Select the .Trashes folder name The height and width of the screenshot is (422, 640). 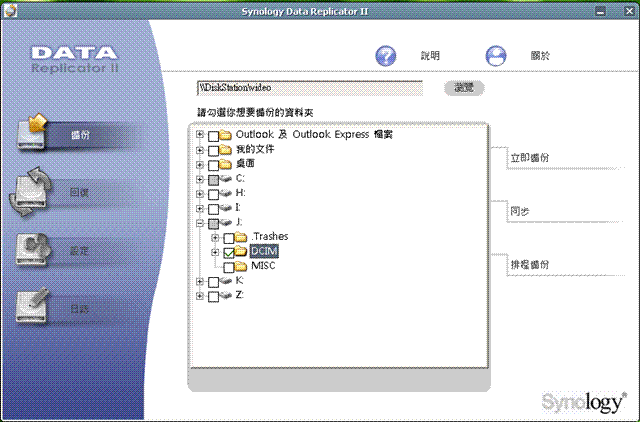(x=270, y=236)
